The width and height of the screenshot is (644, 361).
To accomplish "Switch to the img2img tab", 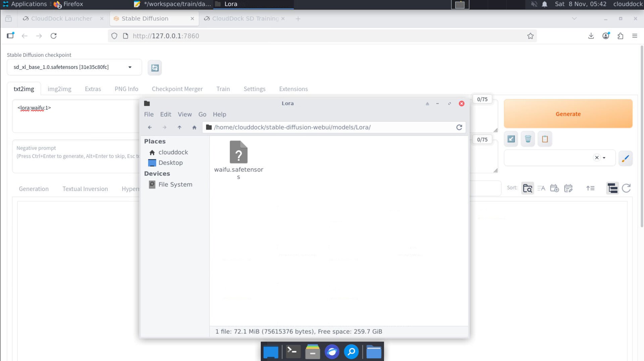I will coord(59,89).
